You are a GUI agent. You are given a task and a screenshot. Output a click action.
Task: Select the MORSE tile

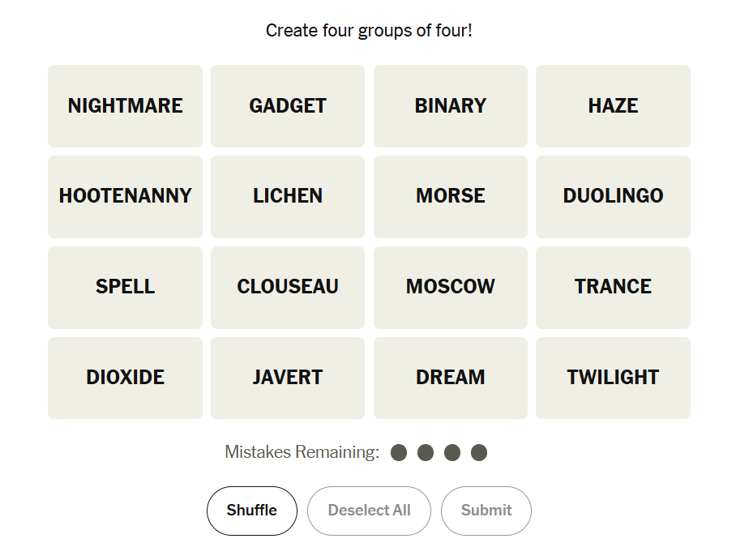click(451, 196)
